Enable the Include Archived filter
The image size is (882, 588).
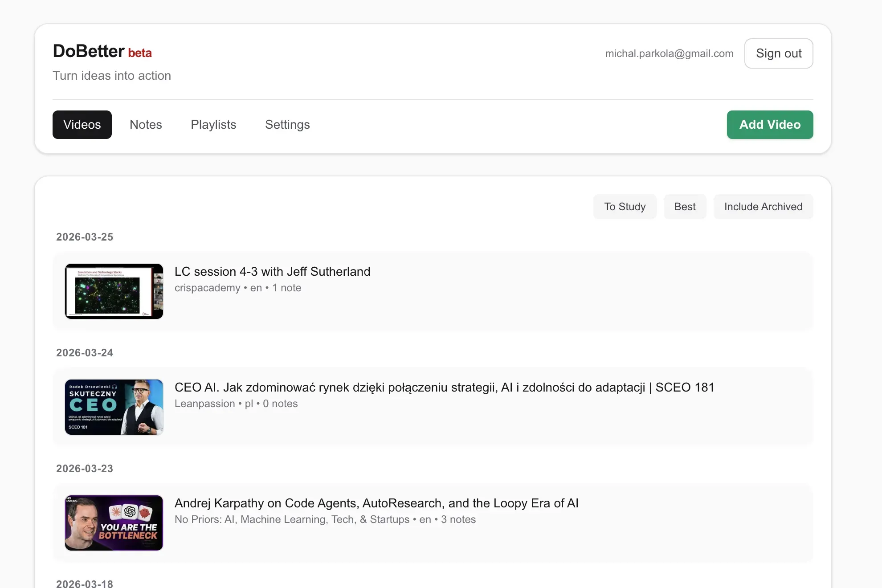(x=763, y=207)
